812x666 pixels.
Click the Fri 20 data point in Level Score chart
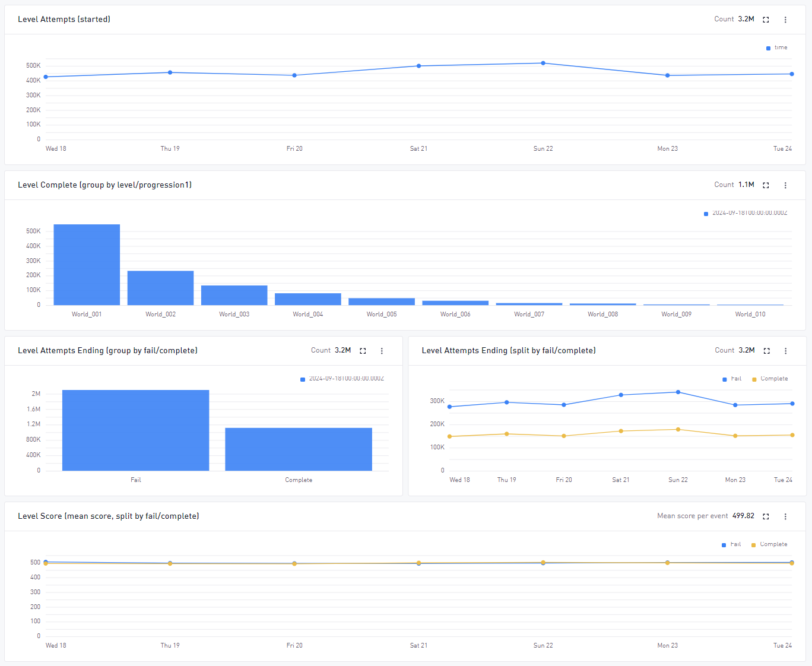(x=294, y=563)
